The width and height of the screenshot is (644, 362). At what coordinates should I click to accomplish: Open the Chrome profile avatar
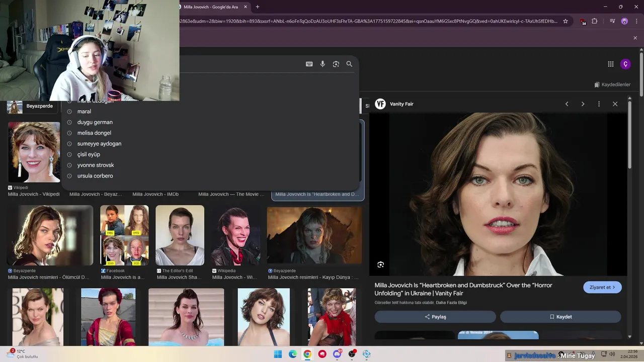point(624,21)
